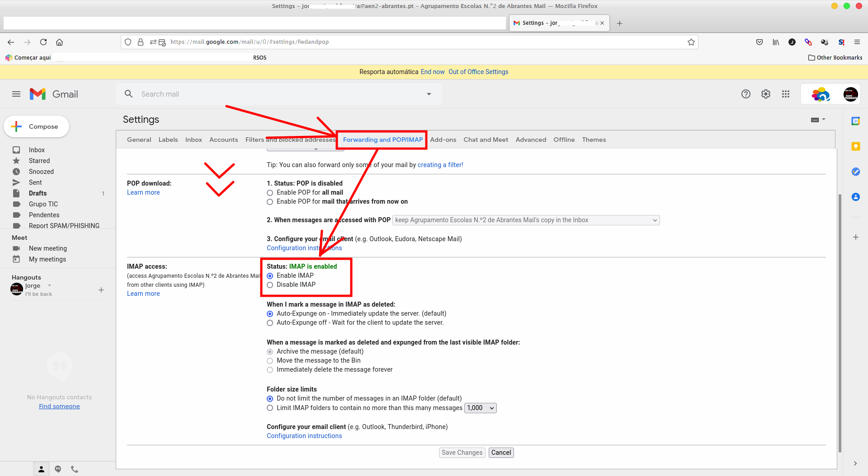This screenshot has width=868, height=476.
Task: Open the POP message handling dropdown
Action: [x=526, y=220]
